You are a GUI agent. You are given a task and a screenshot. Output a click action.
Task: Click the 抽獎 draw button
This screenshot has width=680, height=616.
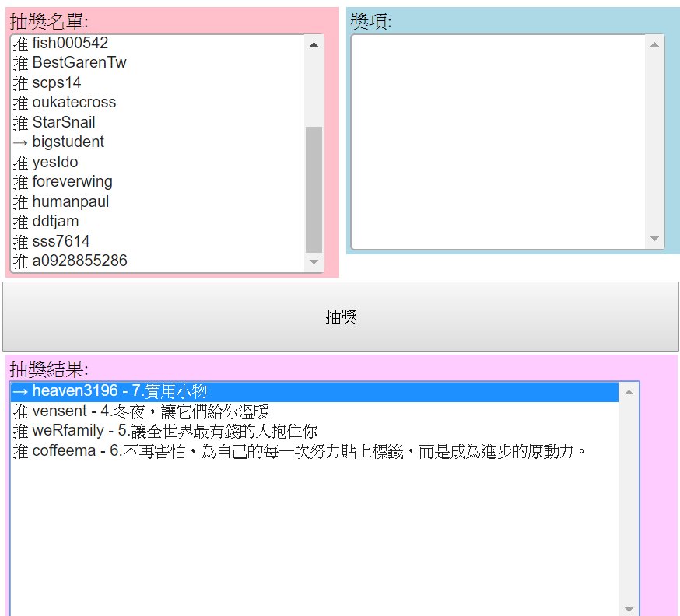tap(341, 317)
